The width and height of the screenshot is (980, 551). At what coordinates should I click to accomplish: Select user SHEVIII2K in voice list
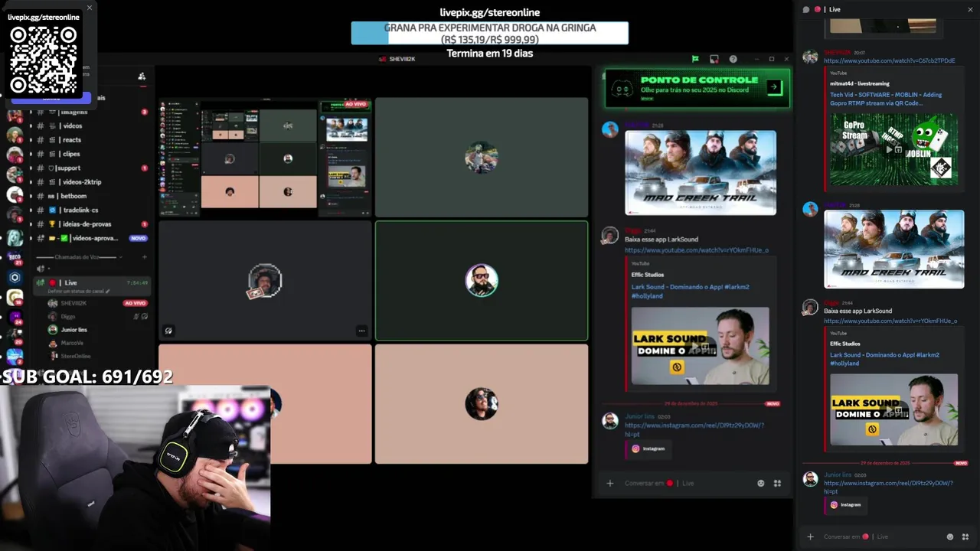point(73,303)
